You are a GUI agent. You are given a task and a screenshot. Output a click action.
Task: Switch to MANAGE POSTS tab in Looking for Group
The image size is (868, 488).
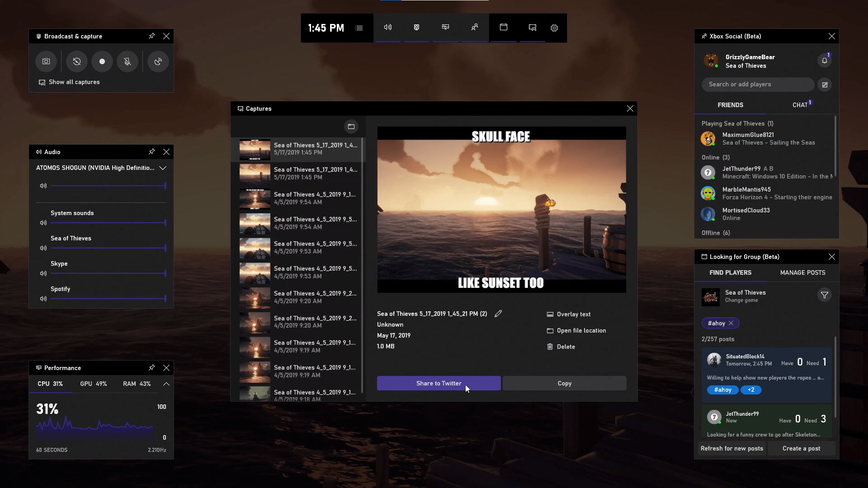point(802,272)
